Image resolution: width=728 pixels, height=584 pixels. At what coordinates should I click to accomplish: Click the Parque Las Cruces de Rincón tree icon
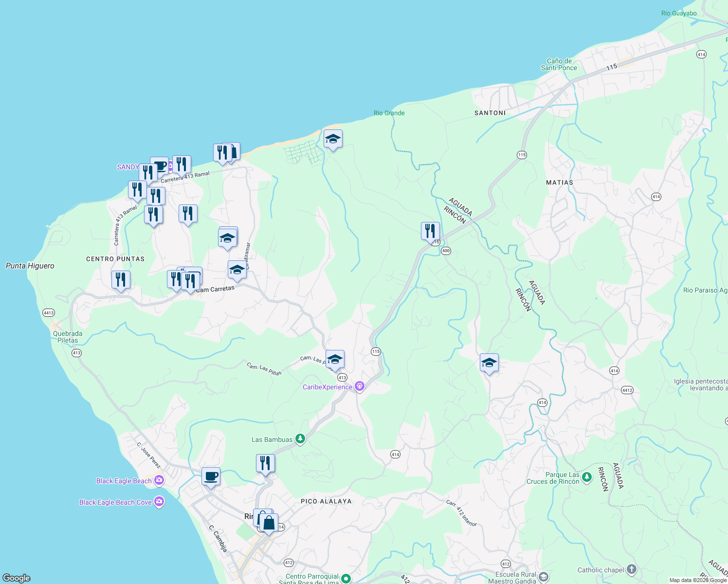(586, 477)
